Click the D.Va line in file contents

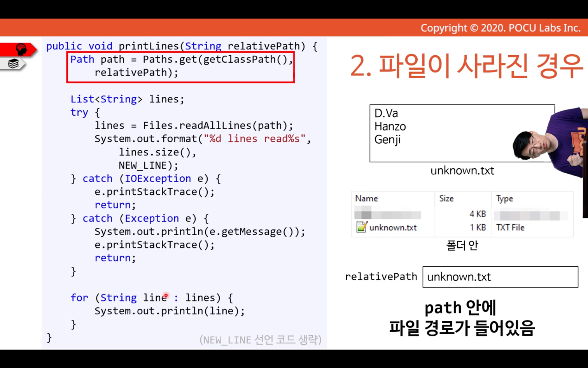(x=386, y=113)
